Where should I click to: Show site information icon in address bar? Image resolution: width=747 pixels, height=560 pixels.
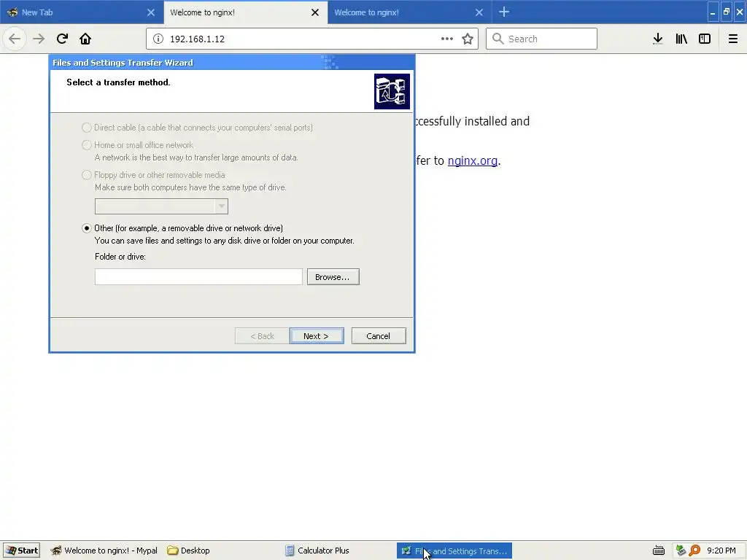coord(158,39)
